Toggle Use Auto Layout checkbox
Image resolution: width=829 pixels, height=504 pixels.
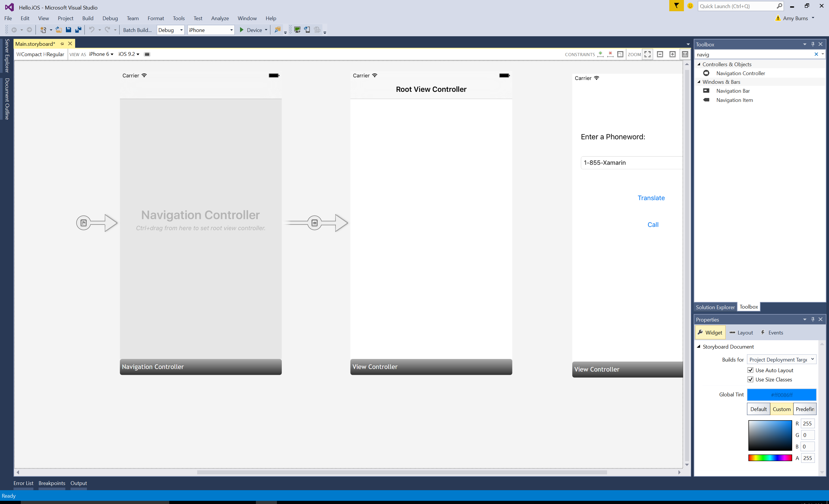point(750,370)
